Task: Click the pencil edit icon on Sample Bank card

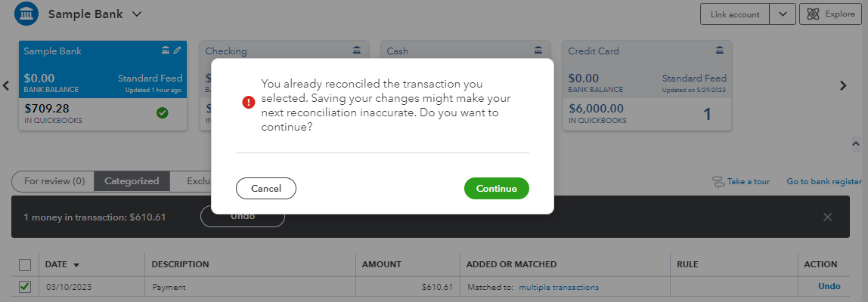Action: tap(178, 51)
